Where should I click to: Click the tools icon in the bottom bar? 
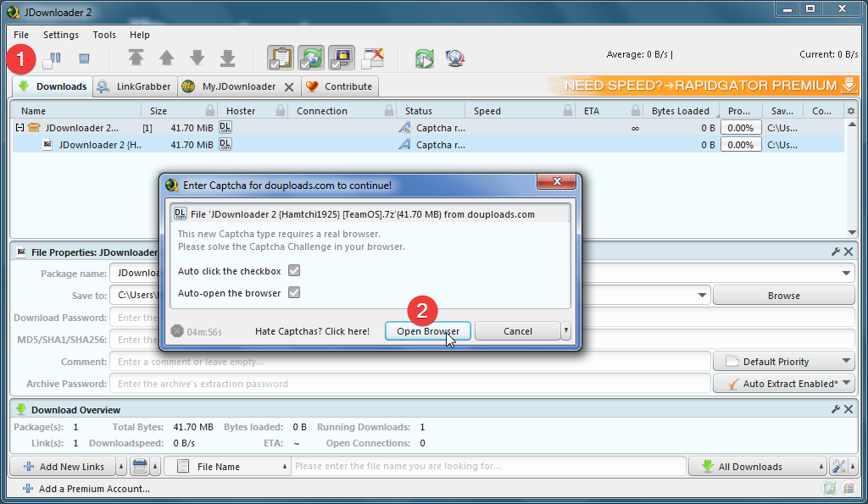tap(838, 467)
